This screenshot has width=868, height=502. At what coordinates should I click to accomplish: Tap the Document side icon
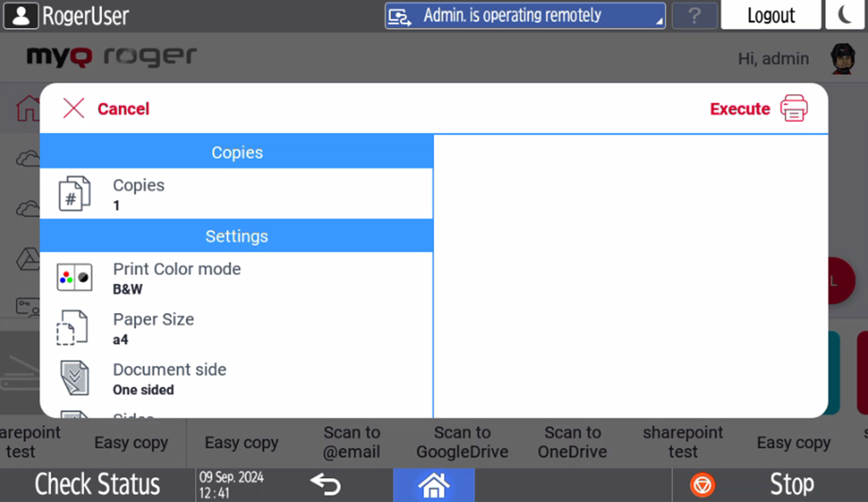[x=75, y=378]
